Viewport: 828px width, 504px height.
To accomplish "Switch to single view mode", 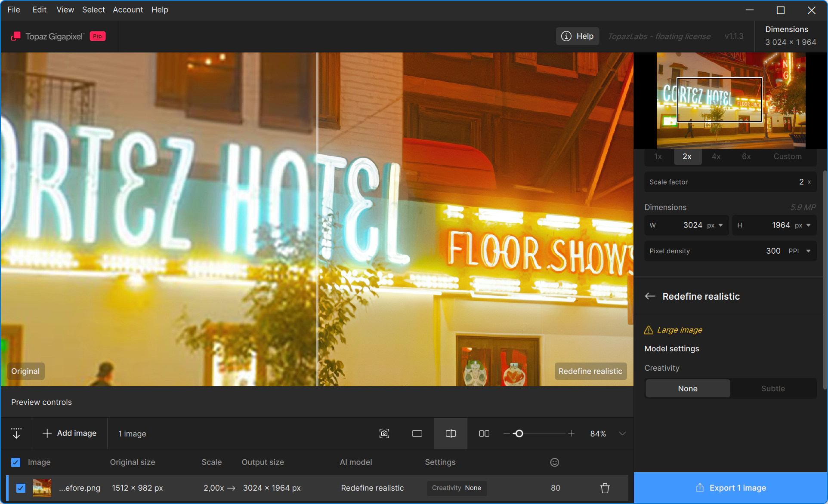I will [x=417, y=433].
